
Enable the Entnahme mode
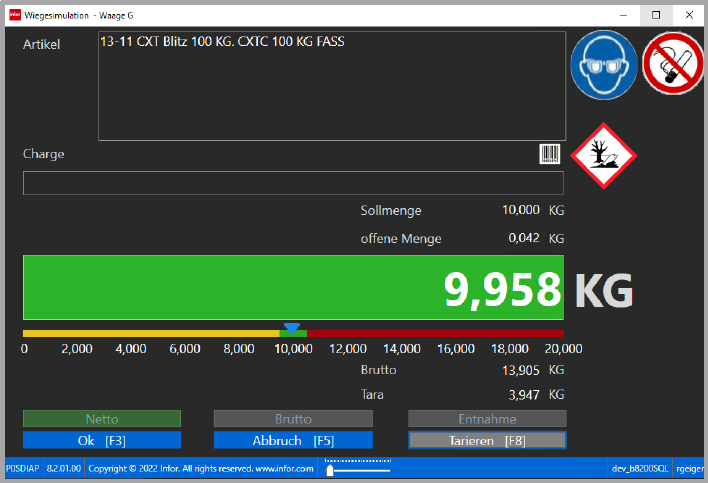487,419
